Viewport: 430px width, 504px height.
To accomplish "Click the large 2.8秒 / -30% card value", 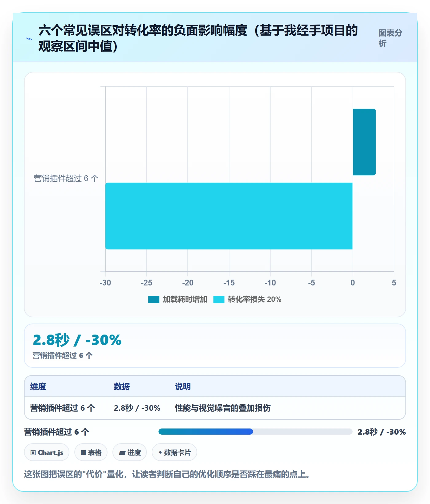I will click(77, 340).
